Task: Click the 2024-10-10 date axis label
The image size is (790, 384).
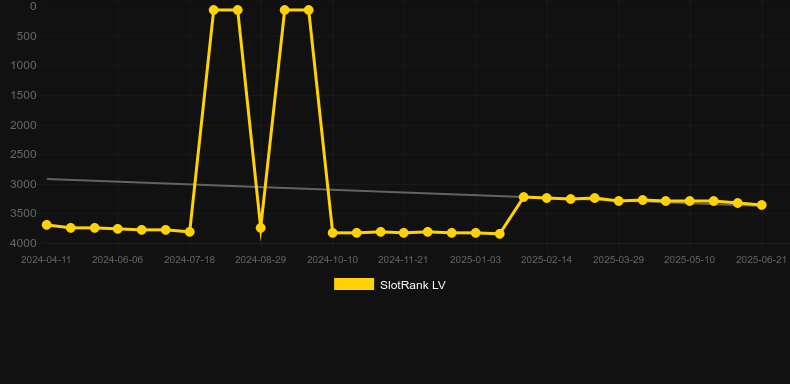Action: pyautogui.click(x=333, y=260)
